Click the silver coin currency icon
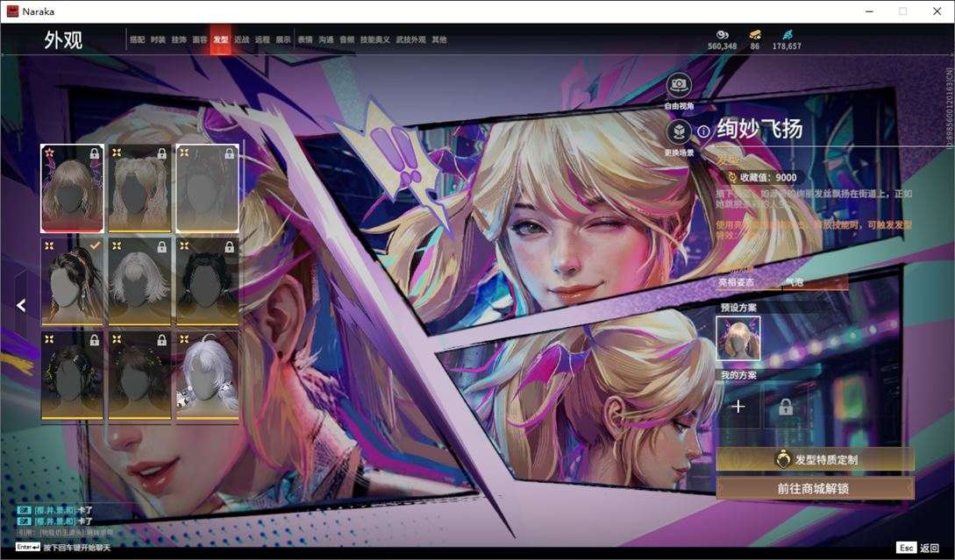 723,35
